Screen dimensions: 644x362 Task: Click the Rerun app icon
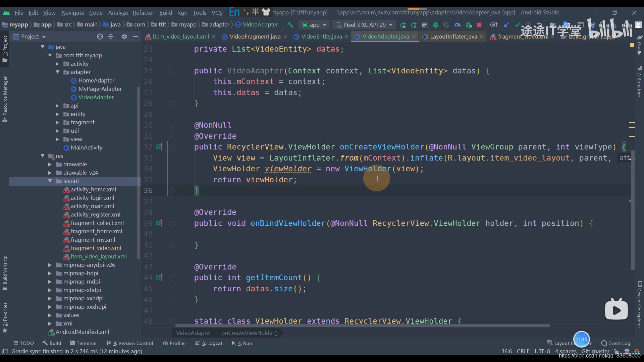point(403,25)
